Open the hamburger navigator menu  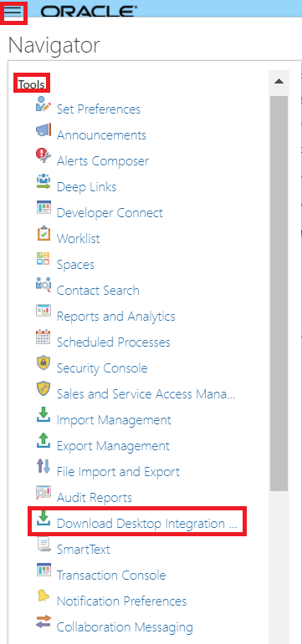pos(13,12)
